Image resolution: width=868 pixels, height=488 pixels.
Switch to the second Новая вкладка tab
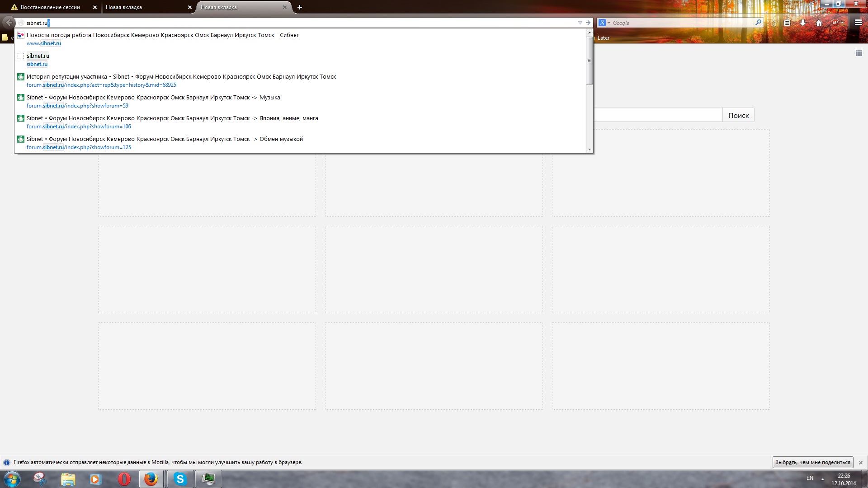[x=145, y=7]
